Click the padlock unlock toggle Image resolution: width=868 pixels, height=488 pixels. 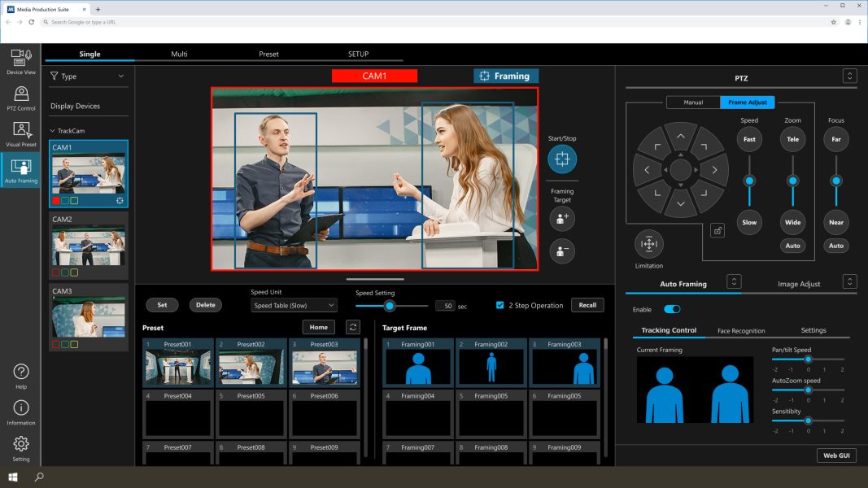click(718, 229)
